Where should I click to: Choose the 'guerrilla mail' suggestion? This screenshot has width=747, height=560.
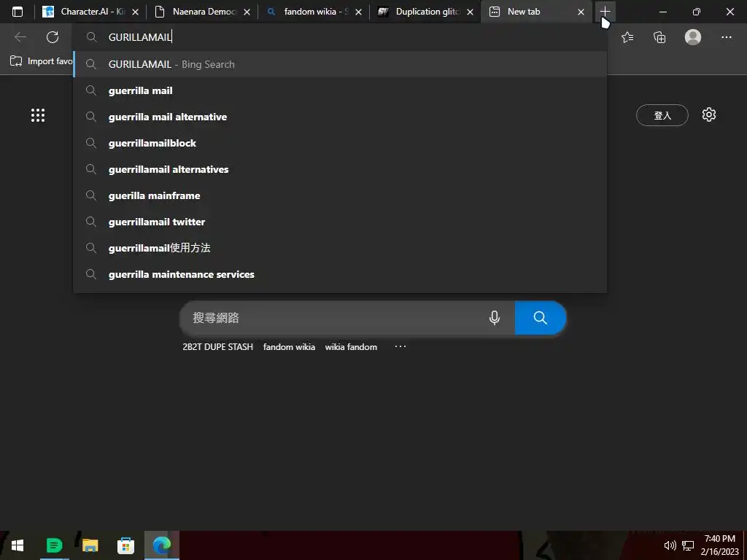pos(340,90)
